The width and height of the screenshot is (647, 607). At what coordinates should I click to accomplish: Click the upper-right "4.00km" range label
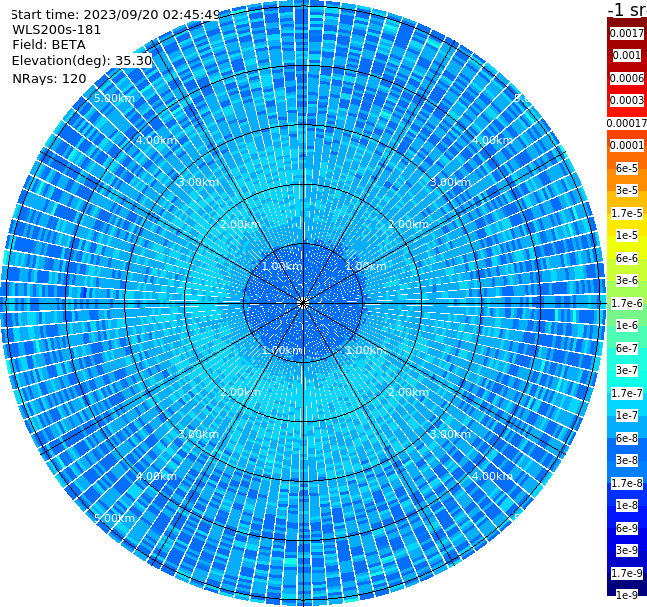coord(492,140)
